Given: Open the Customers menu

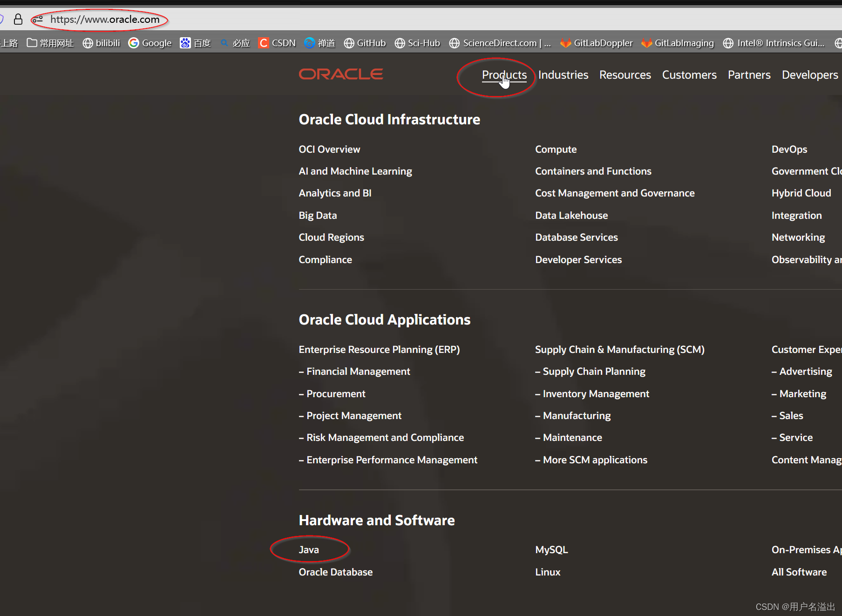Looking at the screenshot, I should [689, 75].
